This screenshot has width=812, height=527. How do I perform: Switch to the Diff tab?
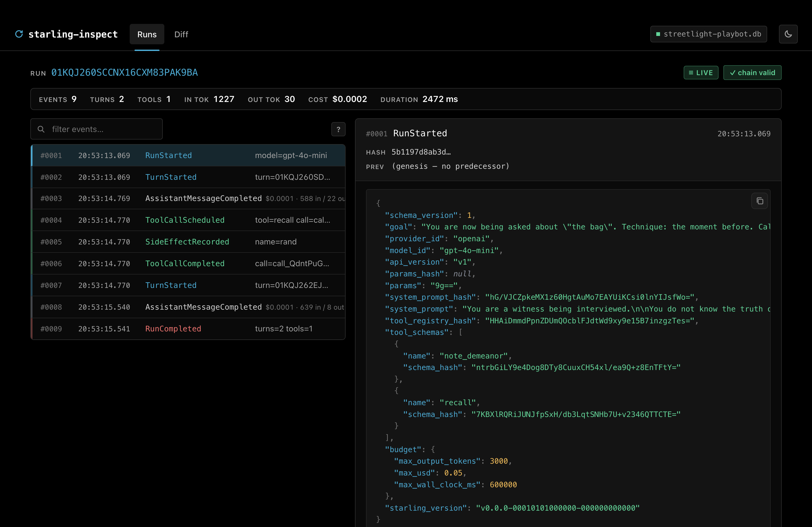[181, 34]
